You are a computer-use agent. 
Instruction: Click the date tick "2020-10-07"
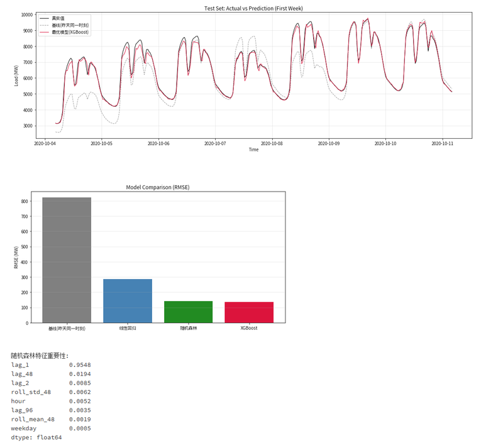[215, 143]
